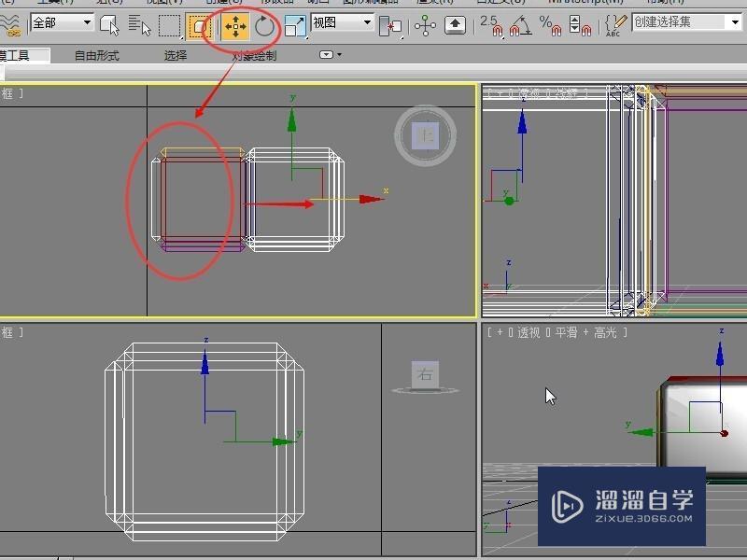
Task: Toggle the 2.5D Snaps button
Action: (491, 25)
